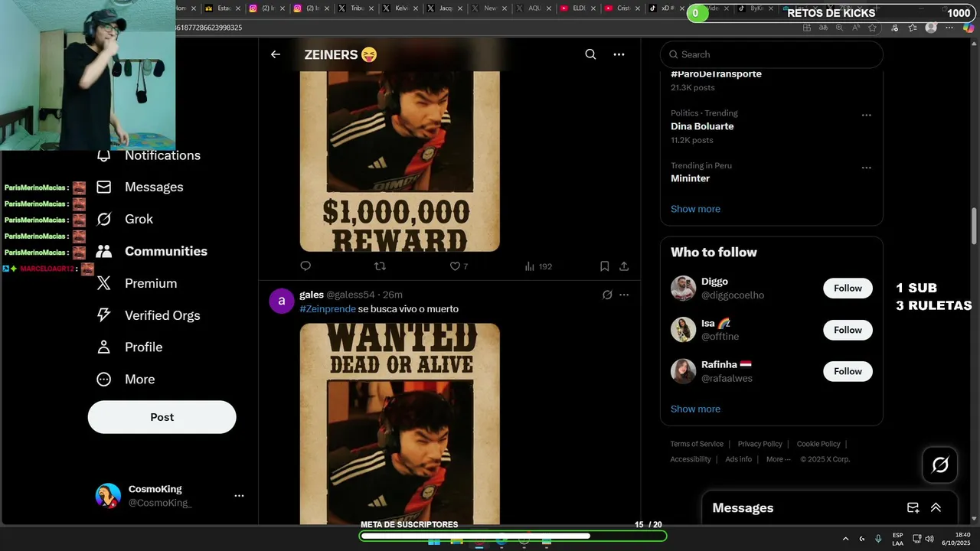Show hidden system tray icons
The width and height of the screenshot is (980, 551).
point(845,539)
